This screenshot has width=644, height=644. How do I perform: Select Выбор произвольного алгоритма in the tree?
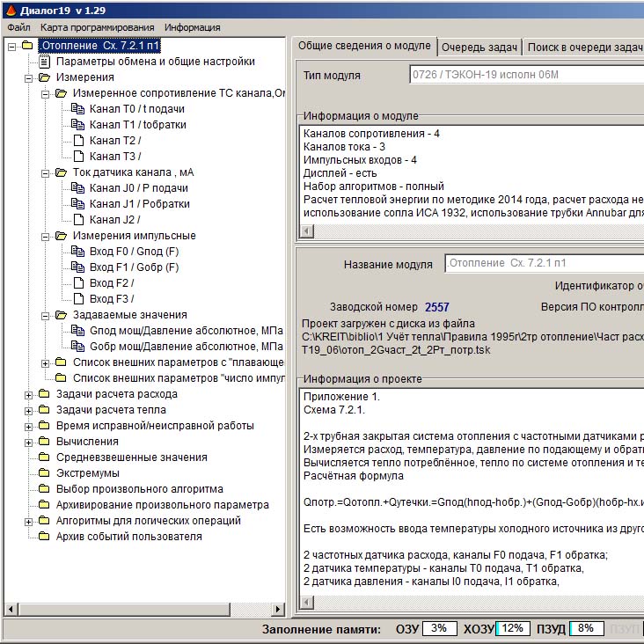coord(139,489)
